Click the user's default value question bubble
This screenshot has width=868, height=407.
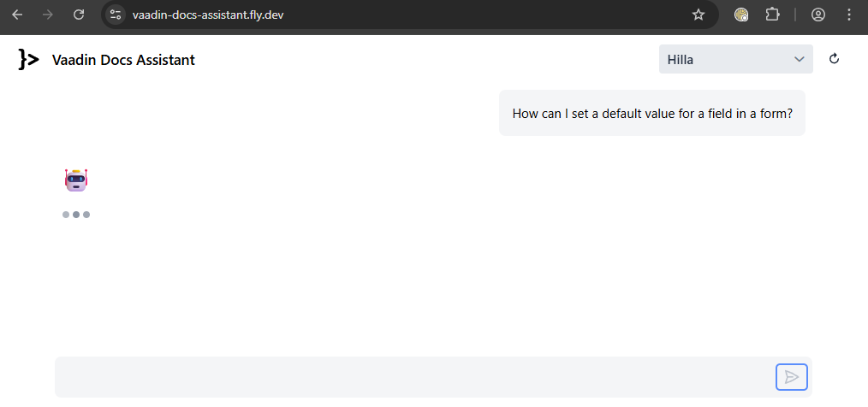click(651, 113)
